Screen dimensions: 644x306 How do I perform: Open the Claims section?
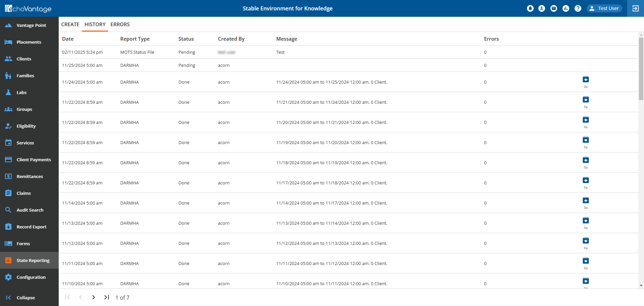click(24, 193)
